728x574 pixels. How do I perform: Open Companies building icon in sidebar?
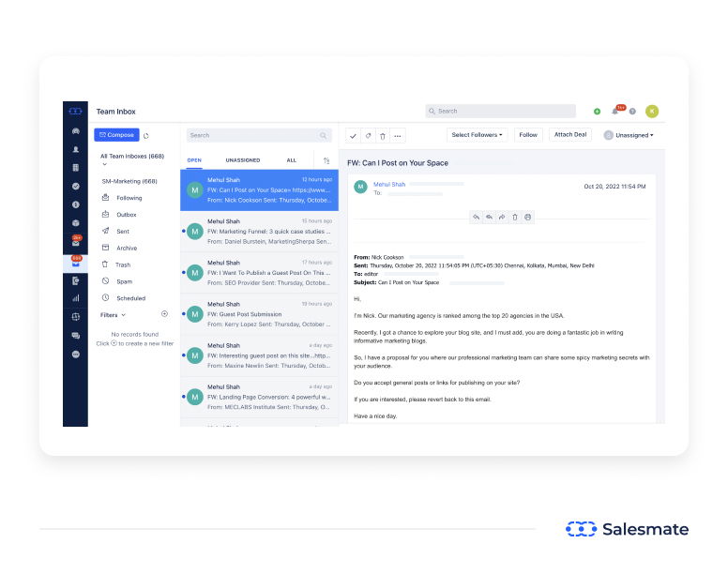pyautogui.click(x=76, y=168)
